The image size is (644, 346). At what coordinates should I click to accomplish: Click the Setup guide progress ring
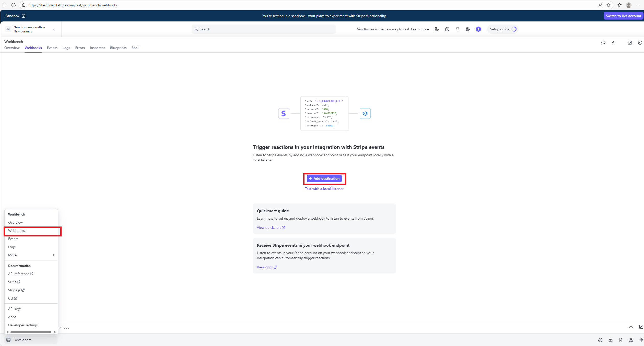pos(514,29)
